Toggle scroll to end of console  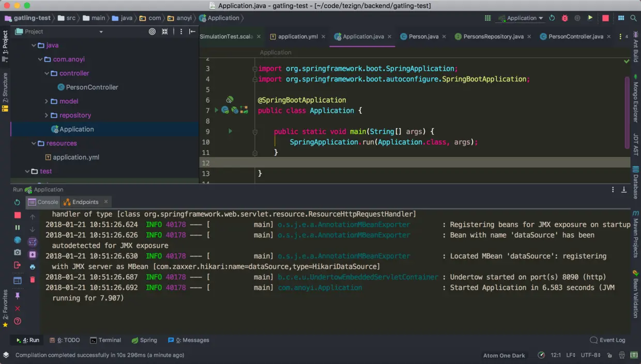33,255
